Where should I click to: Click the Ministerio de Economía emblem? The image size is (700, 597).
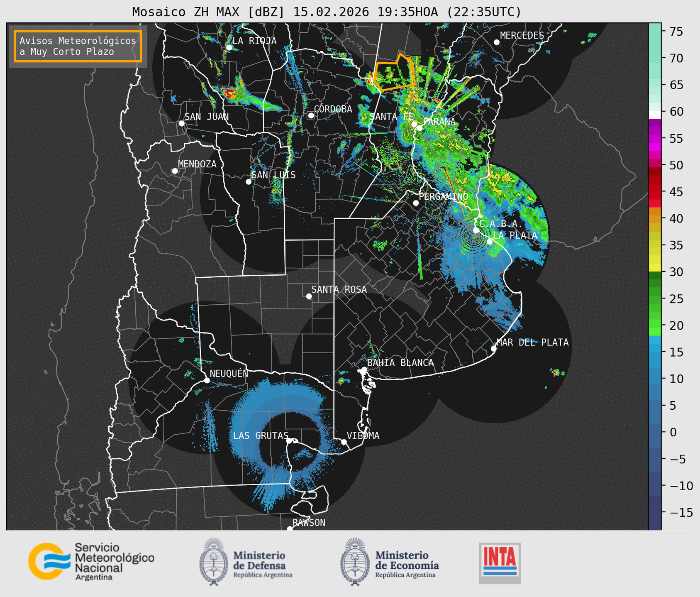click(355, 562)
